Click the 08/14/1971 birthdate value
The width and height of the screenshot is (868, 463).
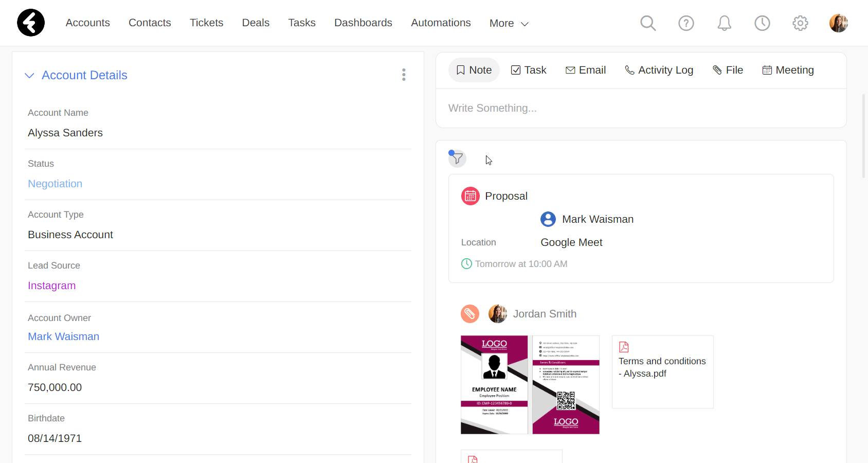tap(55, 438)
